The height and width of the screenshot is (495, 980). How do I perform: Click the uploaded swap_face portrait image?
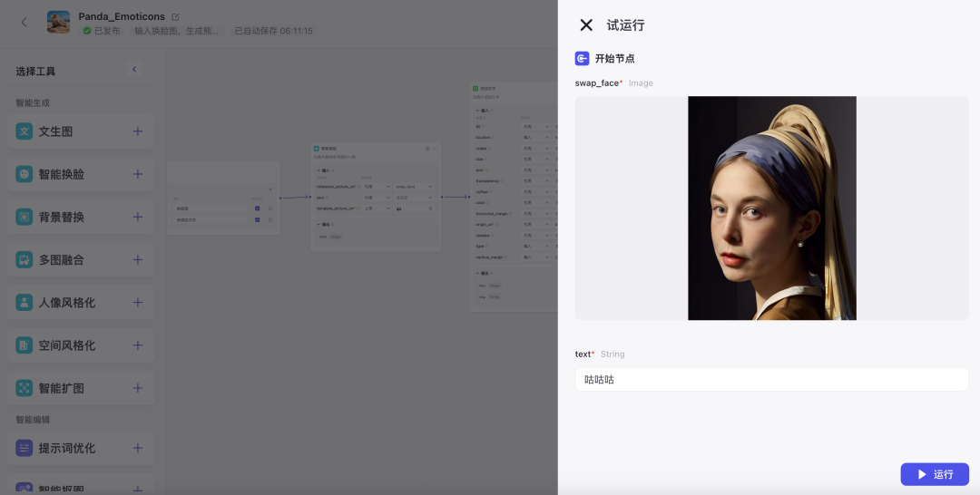(x=772, y=208)
